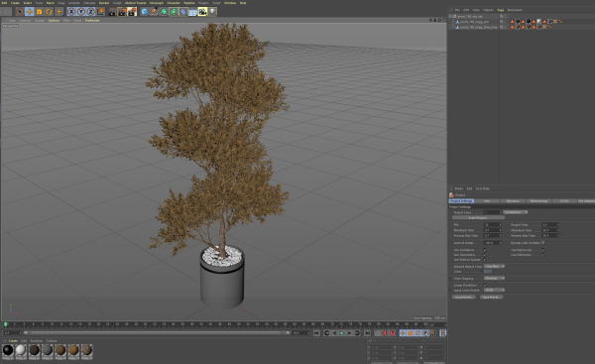The image size is (595, 364).
Task: Click the green play forward button
Action: (x=342, y=333)
